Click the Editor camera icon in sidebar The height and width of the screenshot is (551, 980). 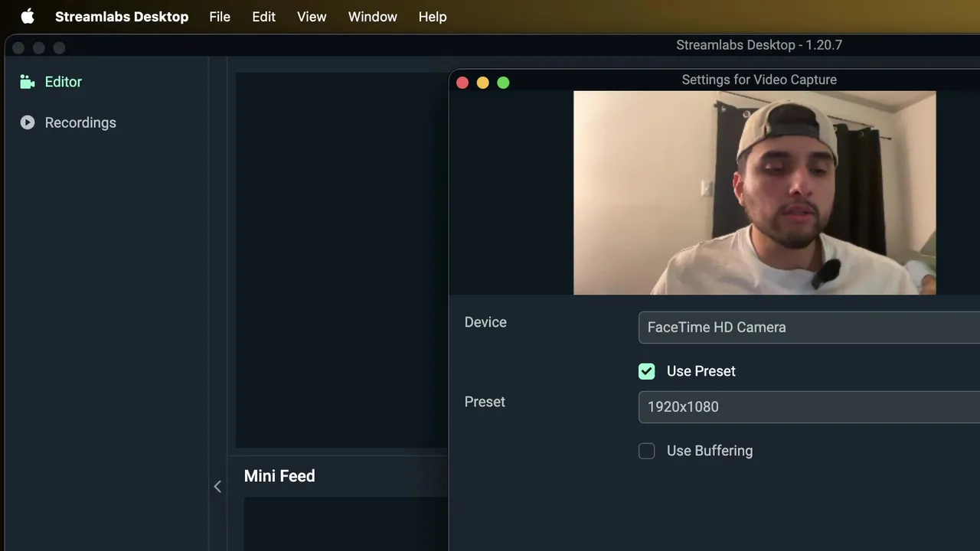click(28, 82)
